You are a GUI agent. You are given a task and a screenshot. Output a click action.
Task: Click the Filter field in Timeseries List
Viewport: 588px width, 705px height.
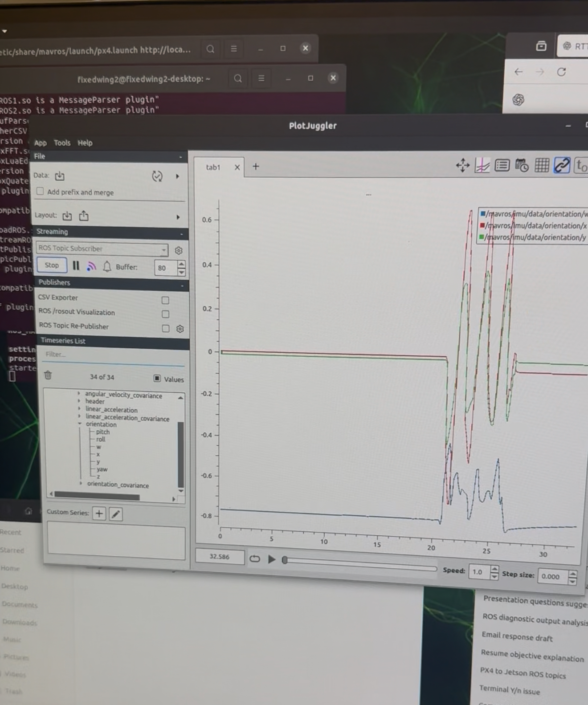[114, 355]
